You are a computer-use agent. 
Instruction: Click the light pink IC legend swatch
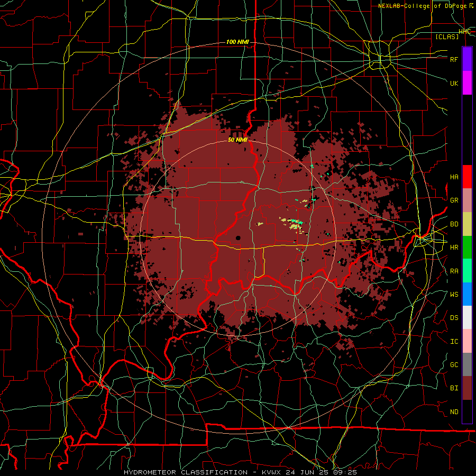(467, 341)
